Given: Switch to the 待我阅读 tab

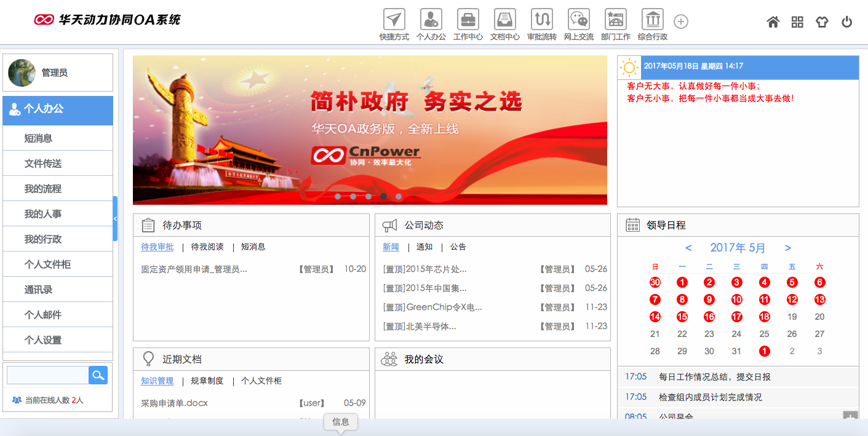Looking at the screenshot, I should [x=207, y=247].
